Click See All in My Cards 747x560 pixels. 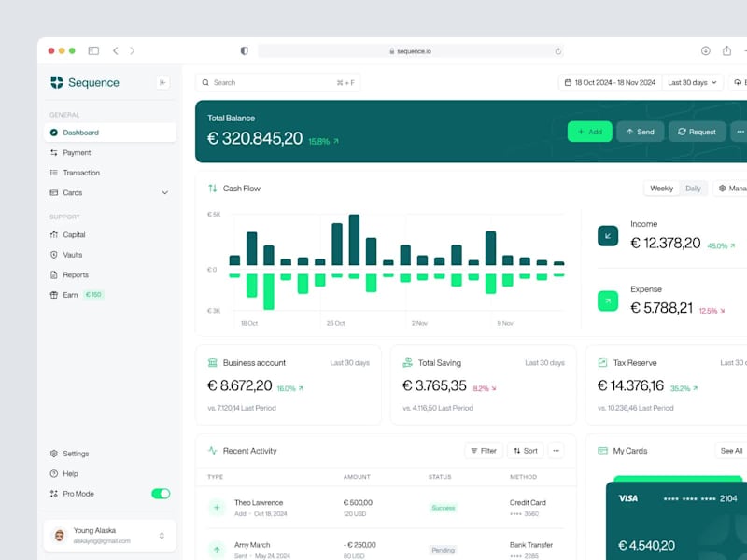(730, 450)
